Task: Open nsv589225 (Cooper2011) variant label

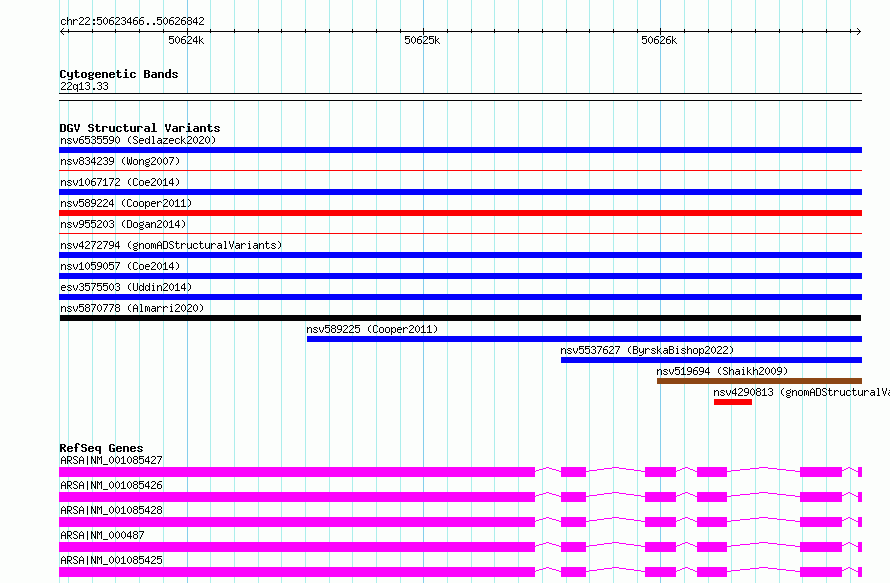Action: click(x=372, y=329)
